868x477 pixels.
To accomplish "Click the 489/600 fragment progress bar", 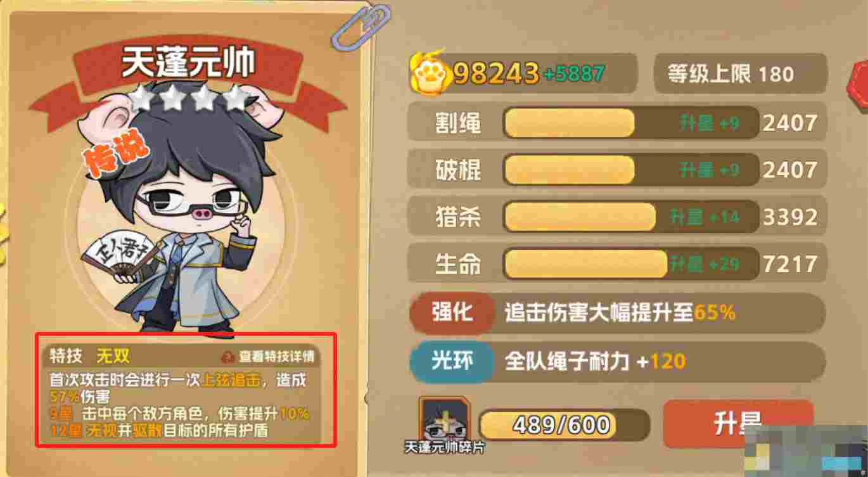I will pos(563,424).
